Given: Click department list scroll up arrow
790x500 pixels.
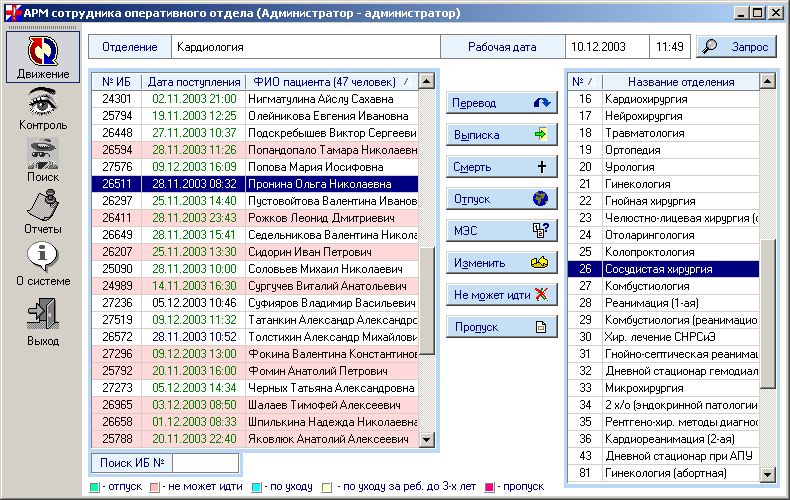Looking at the screenshot, I should 767,81.
